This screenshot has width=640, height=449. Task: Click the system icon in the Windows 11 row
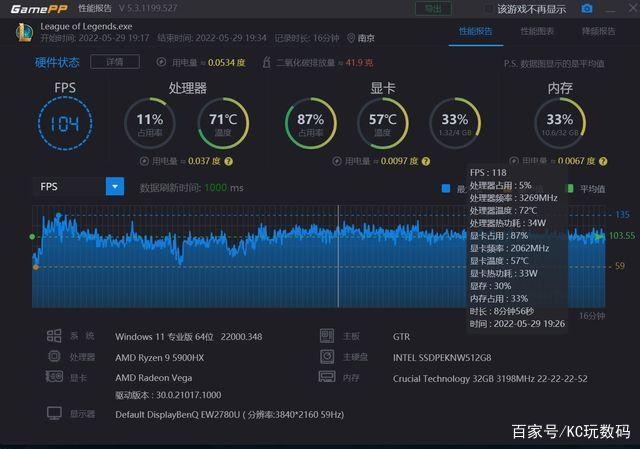pyautogui.click(x=54, y=336)
